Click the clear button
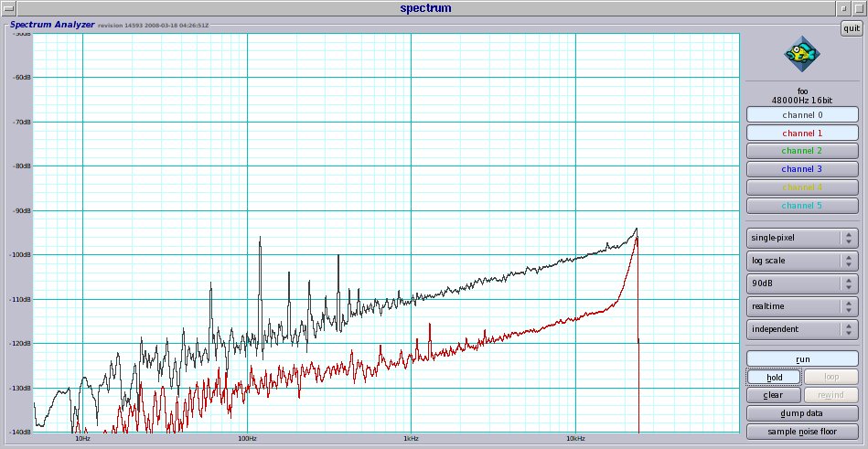Image resolution: width=868 pixels, height=449 pixels. coord(774,395)
